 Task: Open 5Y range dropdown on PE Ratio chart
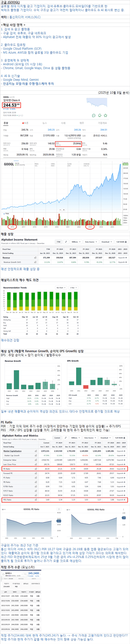click(x=3, y=509)
